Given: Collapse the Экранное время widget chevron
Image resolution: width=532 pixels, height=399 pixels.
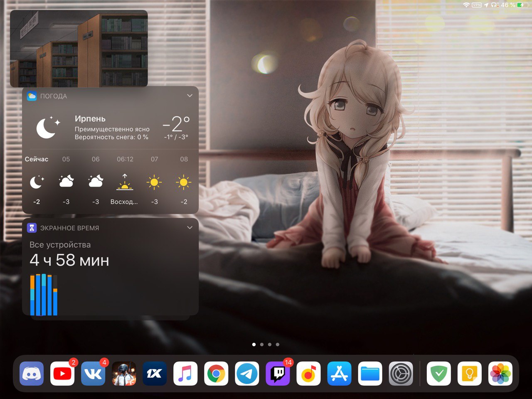Looking at the screenshot, I should (x=190, y=228).
